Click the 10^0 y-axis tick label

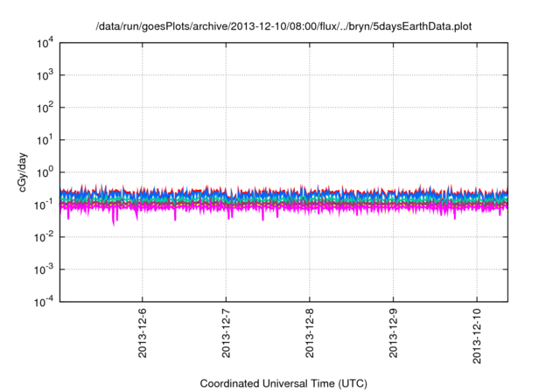(x=45, y=172)
